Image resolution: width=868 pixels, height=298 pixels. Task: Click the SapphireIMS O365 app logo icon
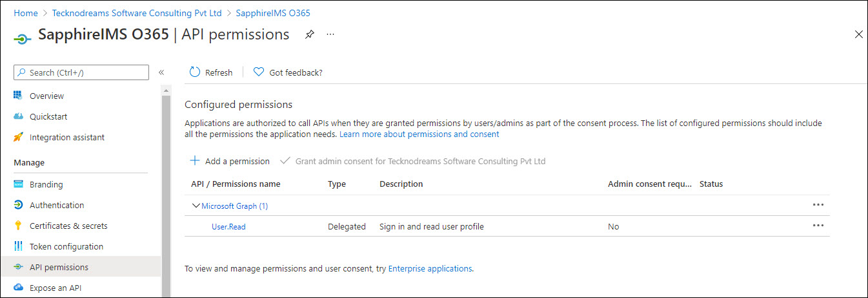(x=23, y=38)
